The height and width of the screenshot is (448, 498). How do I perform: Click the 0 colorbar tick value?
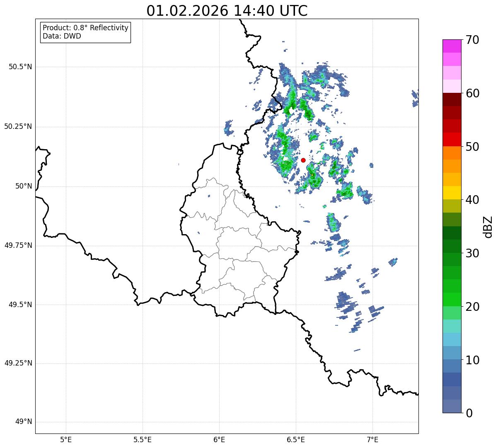[x=469, y=413]
